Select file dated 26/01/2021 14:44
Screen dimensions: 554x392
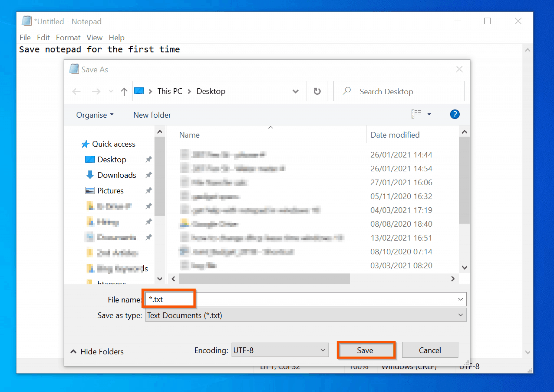(x=306, y=155)
